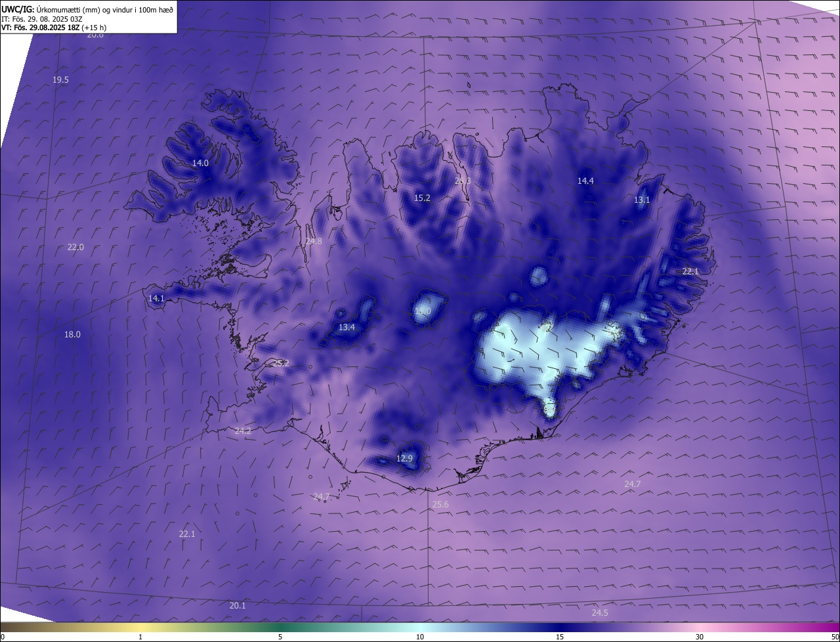
Task: Click the 19.5 value on the map
Action: 60,79
